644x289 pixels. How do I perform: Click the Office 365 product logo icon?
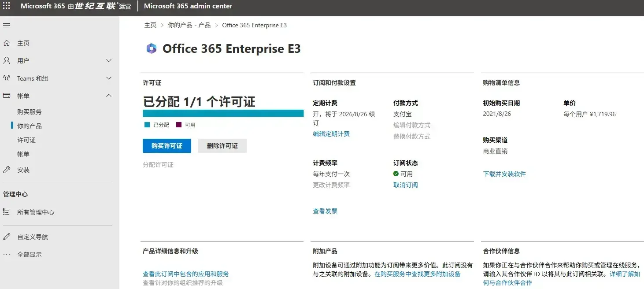click(152, 48)
